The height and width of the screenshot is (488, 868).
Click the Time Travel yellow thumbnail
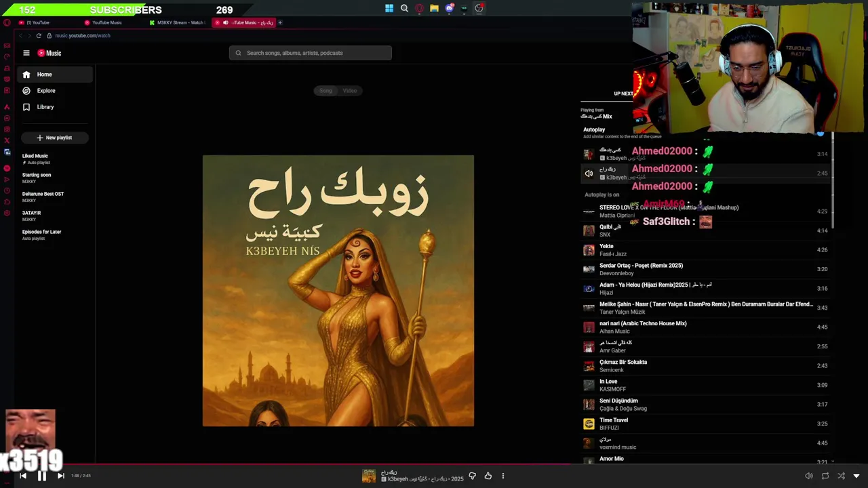click(589, 424)
